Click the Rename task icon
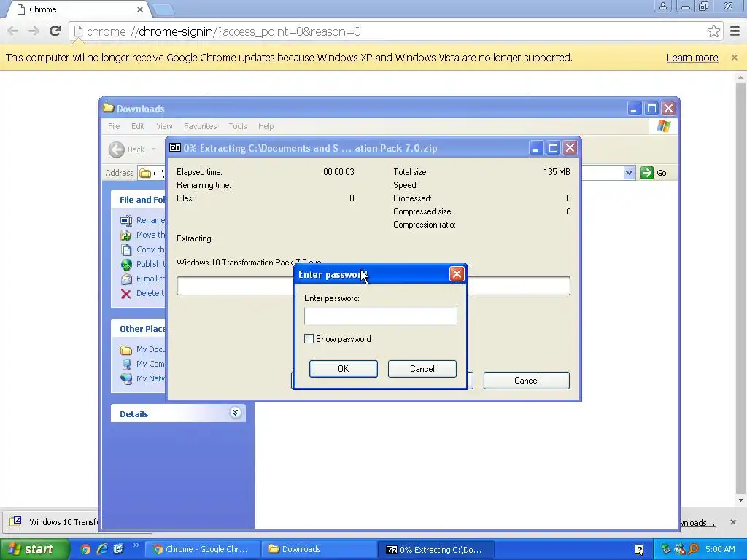Image resolution: width=747 pixels, height=560 pixels. point(126,220)
